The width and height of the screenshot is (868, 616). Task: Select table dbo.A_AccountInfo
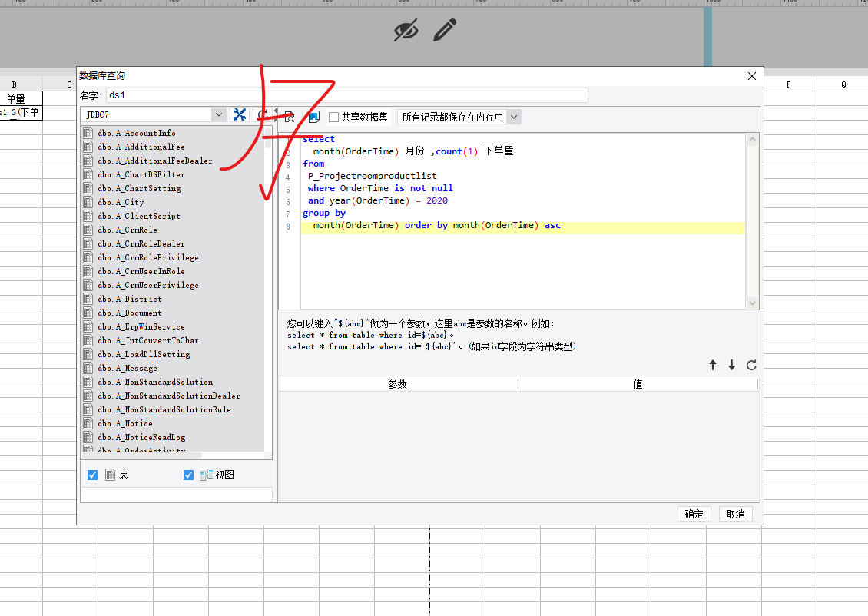[x=137, y=133]
